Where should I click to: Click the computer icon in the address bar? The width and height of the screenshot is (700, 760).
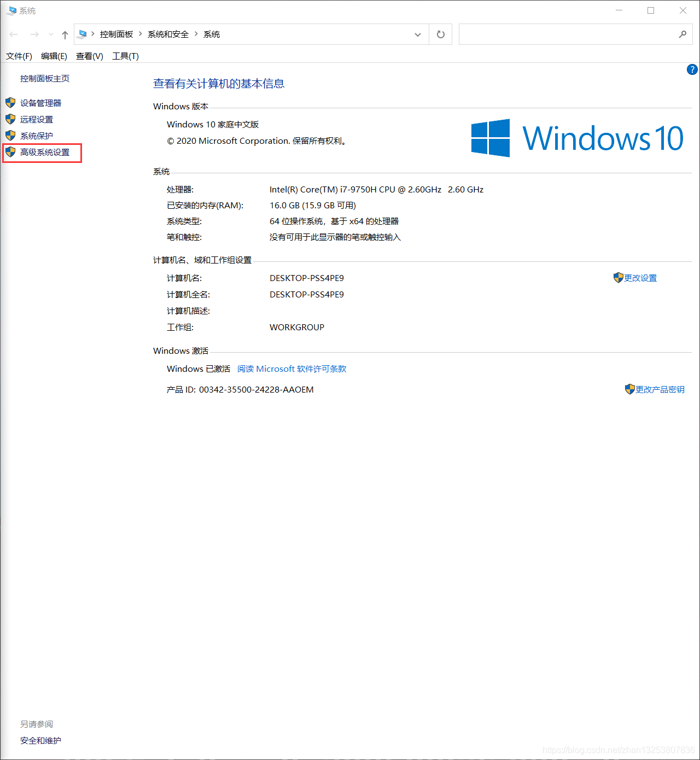click(x=82, y=34)
